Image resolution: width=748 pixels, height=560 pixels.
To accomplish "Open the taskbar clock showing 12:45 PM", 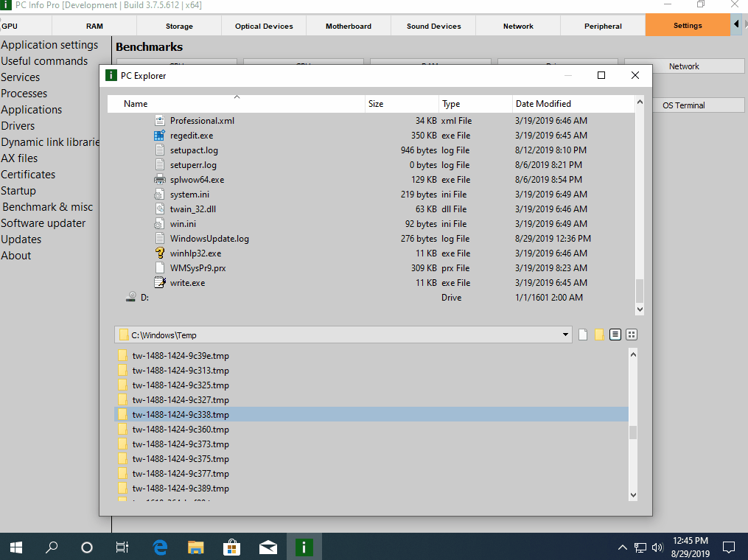I will tap(691, 547).
